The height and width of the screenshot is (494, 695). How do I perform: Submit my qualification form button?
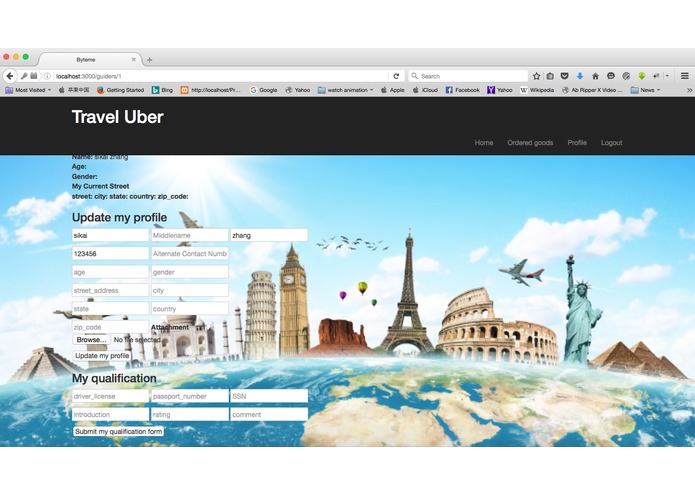[x=118, y=432]
